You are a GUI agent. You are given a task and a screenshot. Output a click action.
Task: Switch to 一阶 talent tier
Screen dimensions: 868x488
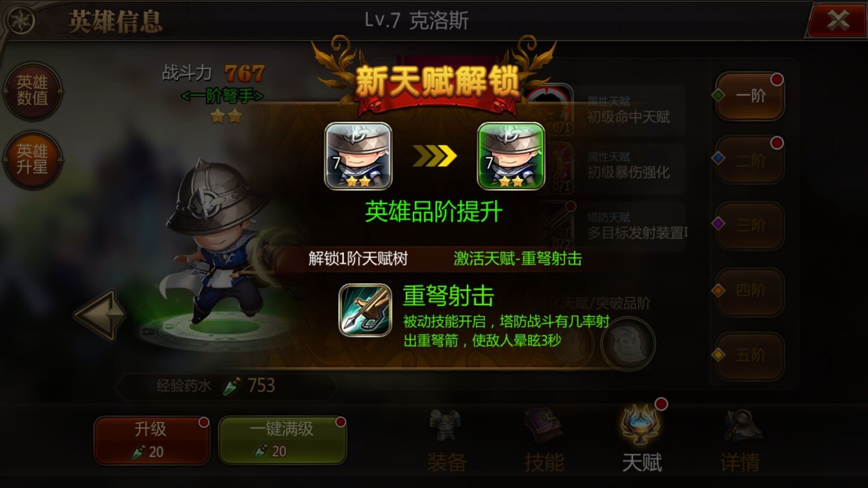coord(750,95)
